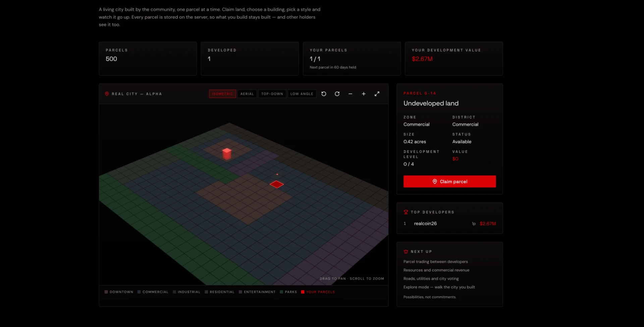Click 'Explore mode — walk the city you built'
This screenshot has width=644, height=327.
pyautogui.click(x=439, y=287)
